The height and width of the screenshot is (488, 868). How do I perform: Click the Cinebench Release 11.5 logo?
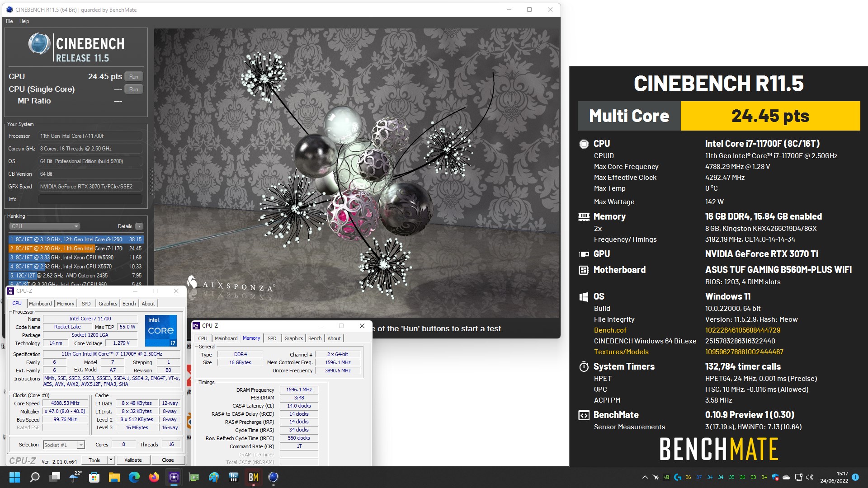pos(77,48)
